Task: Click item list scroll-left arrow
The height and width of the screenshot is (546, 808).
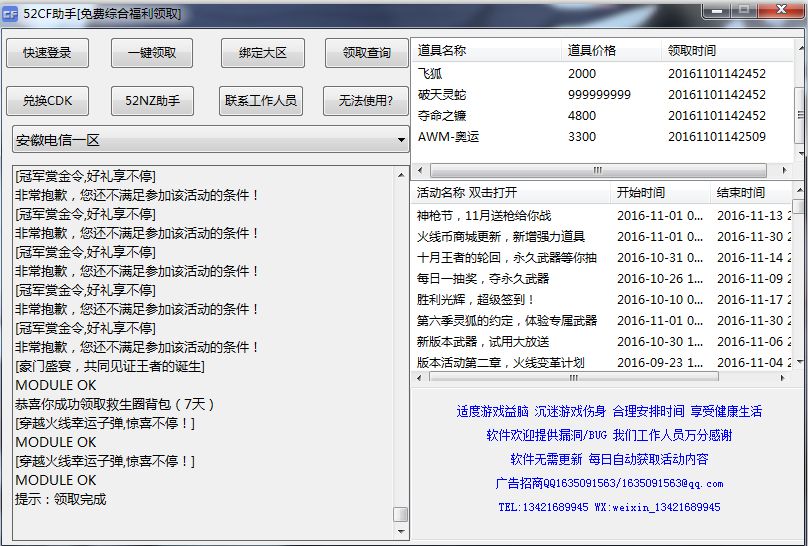Action: pos(420,170)
